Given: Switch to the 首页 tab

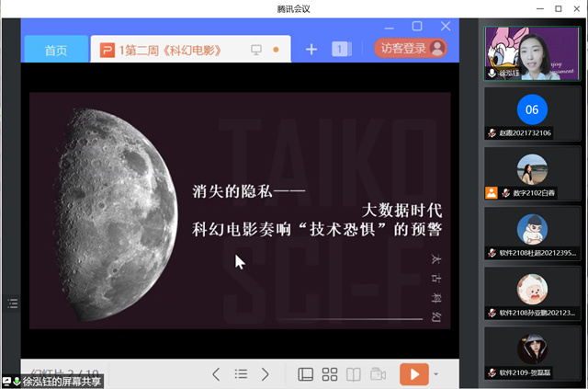Looking at the screenshot, I should point(56,50).
